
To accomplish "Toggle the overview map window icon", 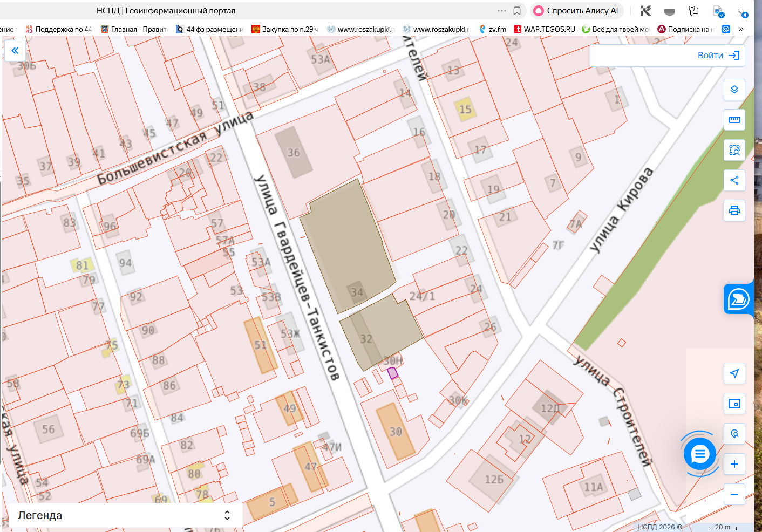I will [734, 404].
